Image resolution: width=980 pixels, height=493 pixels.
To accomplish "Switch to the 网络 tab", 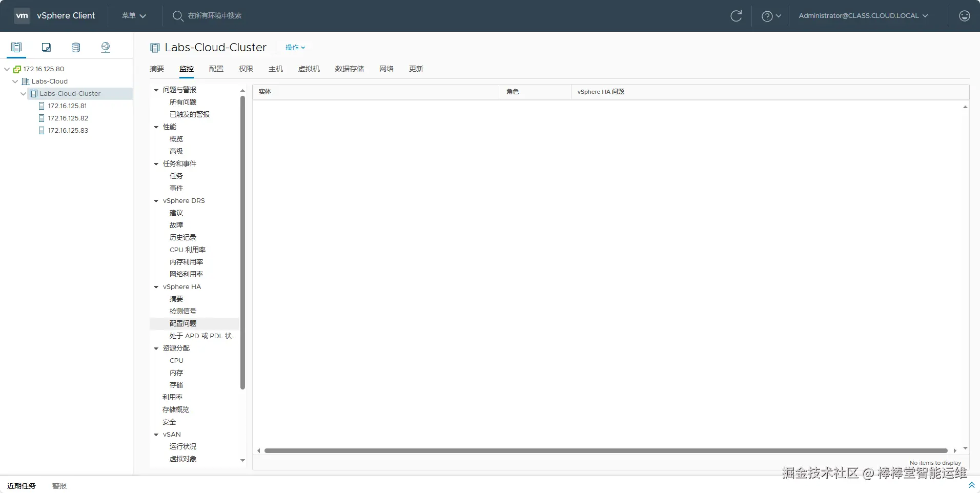I will 386,69.
